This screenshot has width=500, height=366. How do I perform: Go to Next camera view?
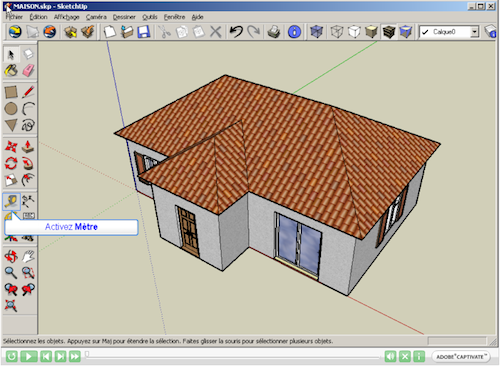coord(28,289)
